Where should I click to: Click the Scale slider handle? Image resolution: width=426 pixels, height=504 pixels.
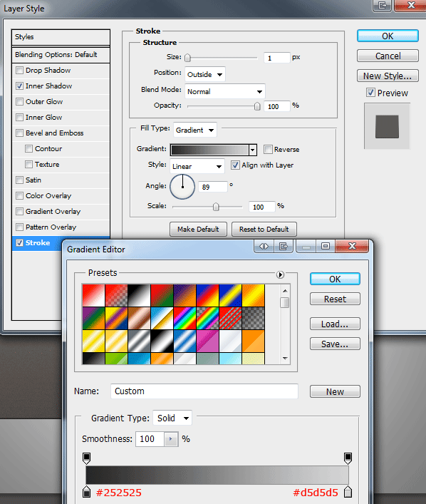pyautogui.click(x=216, y=207)
